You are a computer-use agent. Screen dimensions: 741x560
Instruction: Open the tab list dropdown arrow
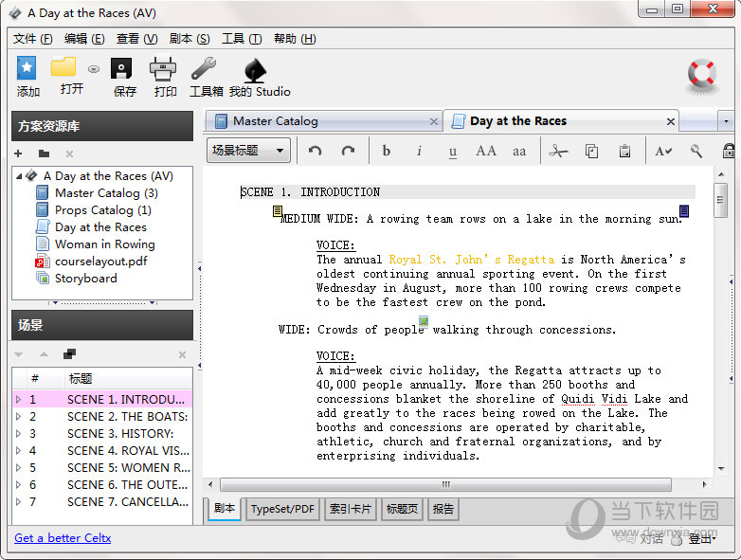coord(727,121)
